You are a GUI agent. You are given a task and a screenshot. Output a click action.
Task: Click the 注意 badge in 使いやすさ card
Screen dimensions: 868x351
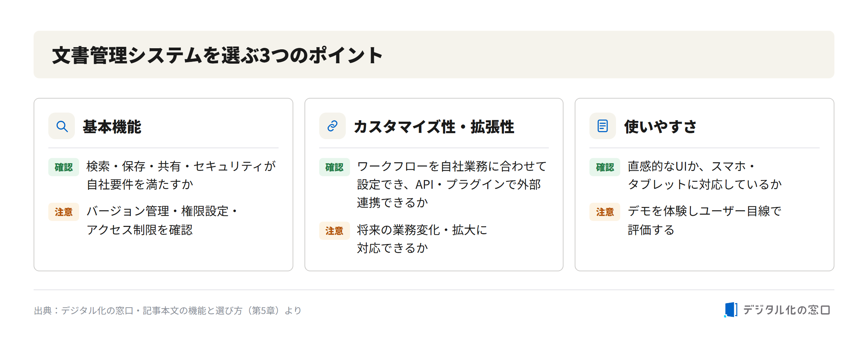tap(605, 212)
